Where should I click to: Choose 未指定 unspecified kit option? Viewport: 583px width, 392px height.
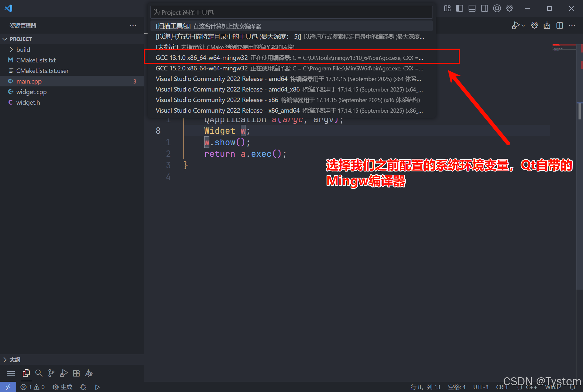coord(291,47)
